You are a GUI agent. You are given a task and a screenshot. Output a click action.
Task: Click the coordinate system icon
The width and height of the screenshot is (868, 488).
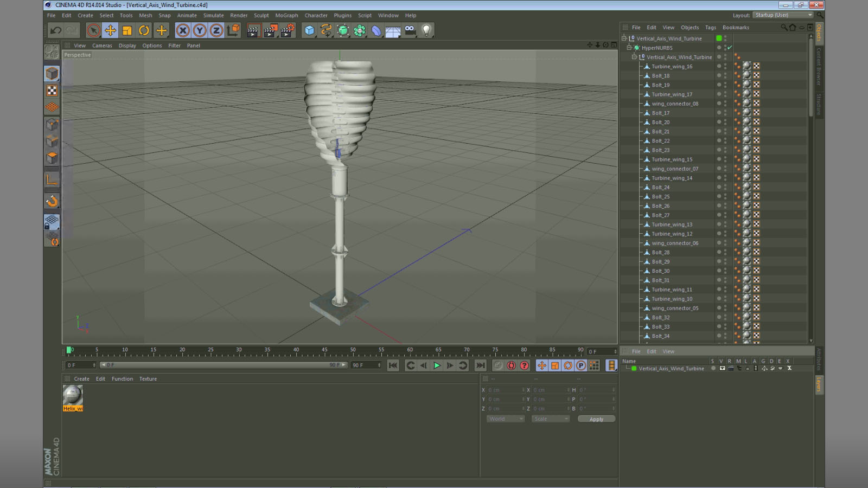click(233, 30)
